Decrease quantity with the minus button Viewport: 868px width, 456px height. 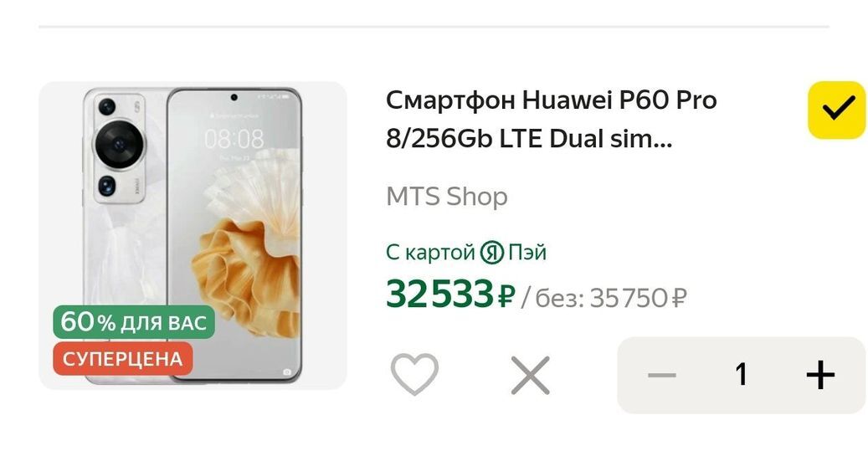click(662, 375)
